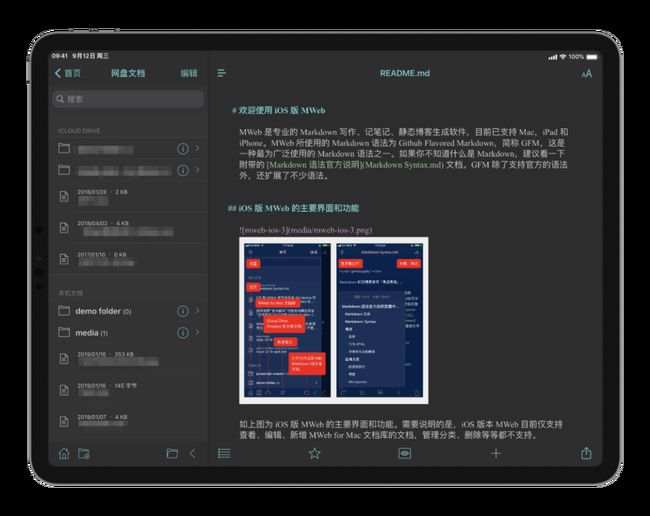Image resolution: width=650 pixels, height=516 pixels.
Task: Tap the 编辑 button in sidebar header
Action: click(189, 73)
